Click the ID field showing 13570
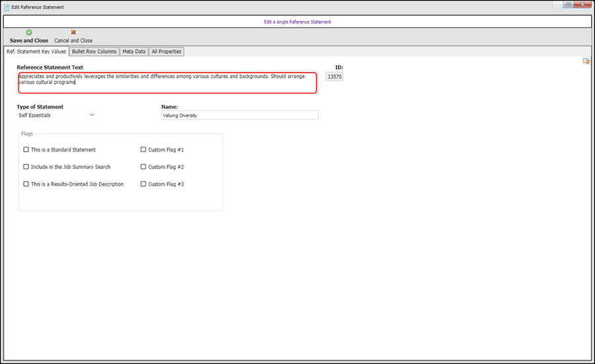595x364 pixels. [335, 77]
